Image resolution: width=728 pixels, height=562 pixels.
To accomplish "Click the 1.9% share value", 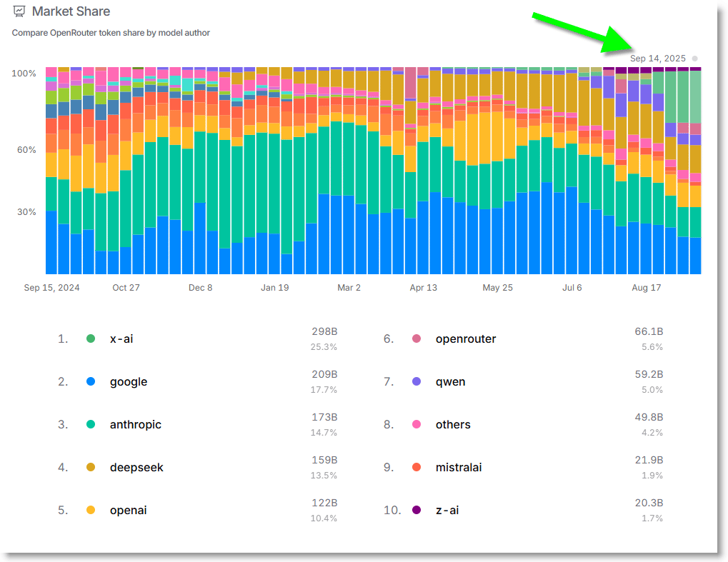I will [652, 475].
